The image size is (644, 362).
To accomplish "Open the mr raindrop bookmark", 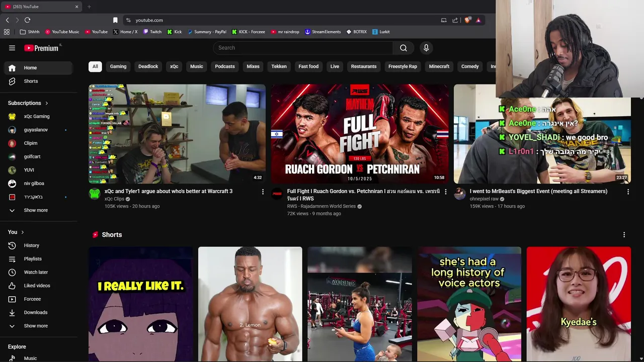I will (x=285, y=32).
